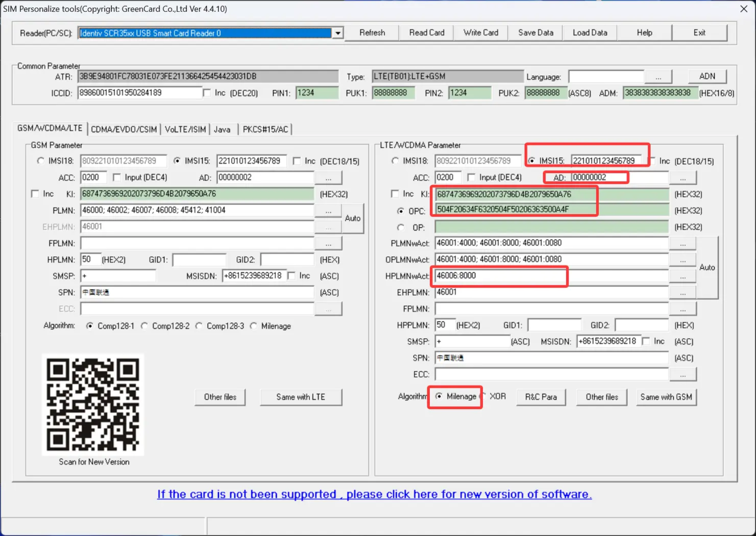Image resolution: width=756 pixels, height=536 pixels.
Task: Click the QR code for new version
Action: (93, 405)
